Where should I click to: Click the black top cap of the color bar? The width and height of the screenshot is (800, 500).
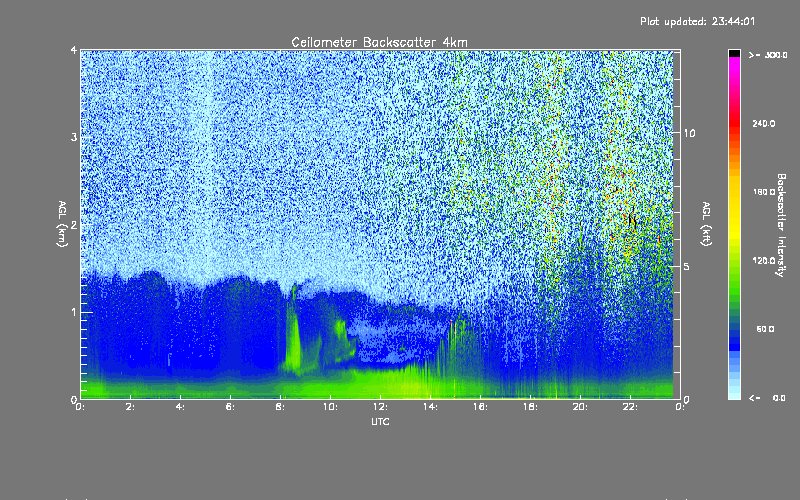[734, 53]
